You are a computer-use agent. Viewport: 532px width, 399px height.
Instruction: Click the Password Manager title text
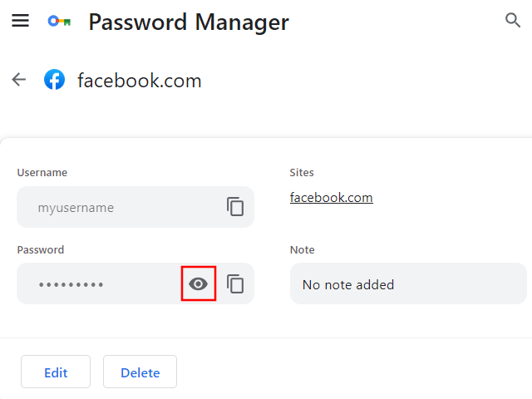(189, 22)
